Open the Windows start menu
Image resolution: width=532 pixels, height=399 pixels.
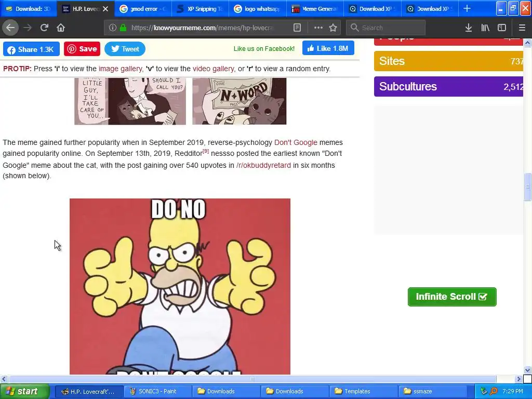pos(24,391)
